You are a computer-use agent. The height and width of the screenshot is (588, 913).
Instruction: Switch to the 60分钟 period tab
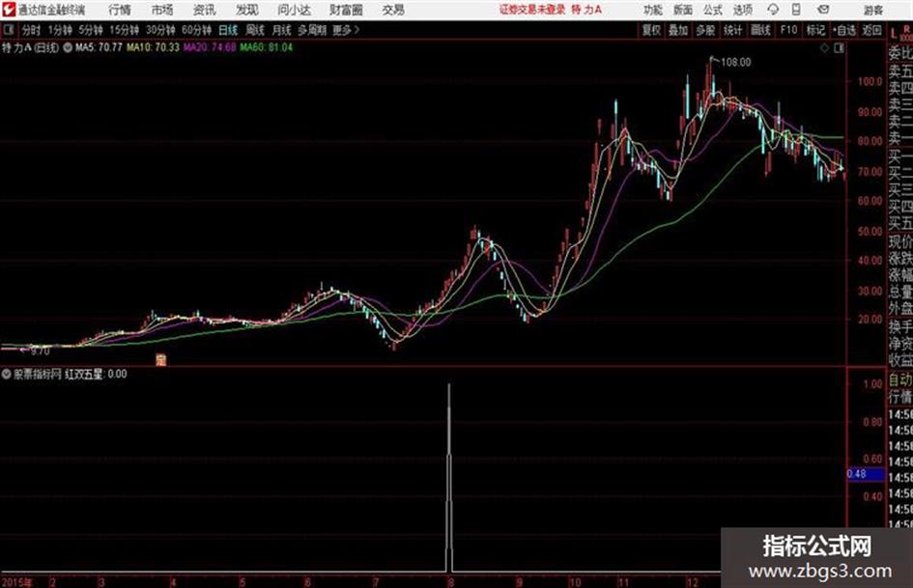click(196, 30)
